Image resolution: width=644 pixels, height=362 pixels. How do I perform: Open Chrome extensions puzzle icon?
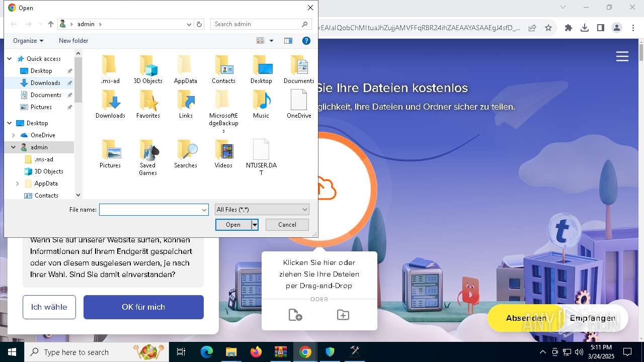coord(569,28)
